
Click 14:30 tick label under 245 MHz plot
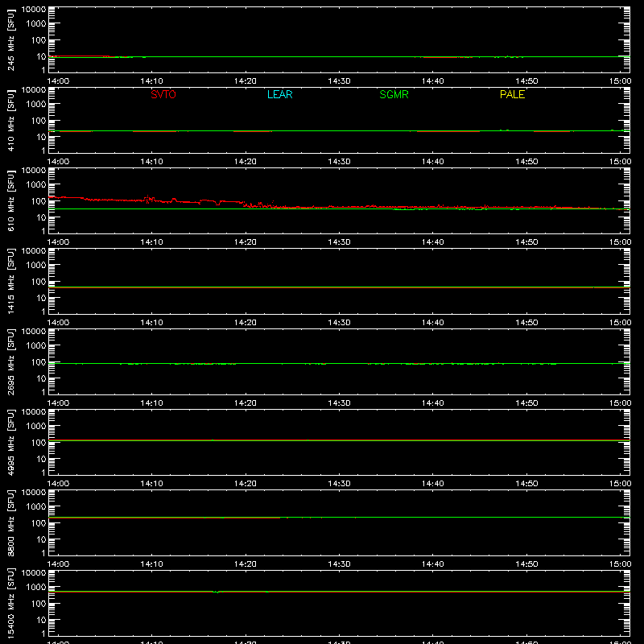coord(339,81)
